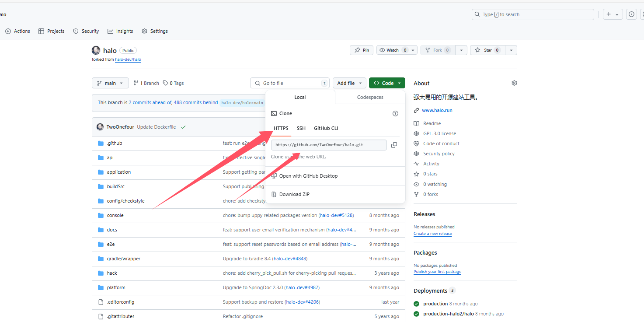The image size is (644, 322).
Task: View the 0 Tags link
Action: (173, 83)
